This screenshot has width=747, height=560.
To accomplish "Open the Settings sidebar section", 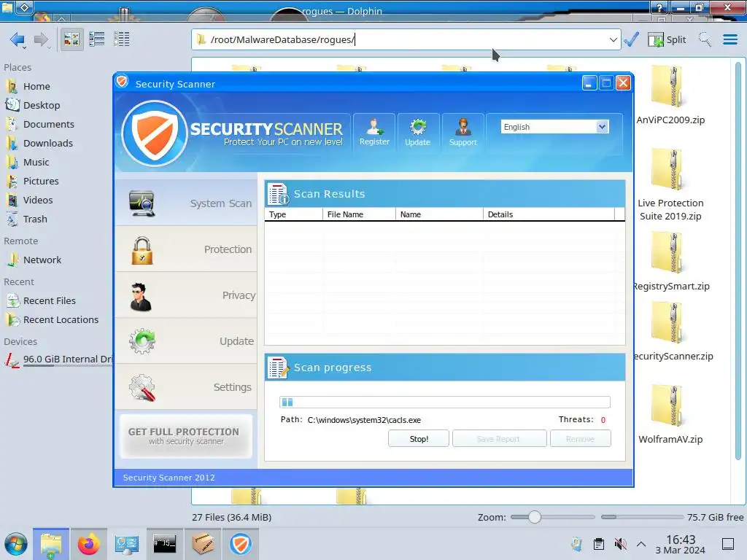I will click(x=186, y=387).
